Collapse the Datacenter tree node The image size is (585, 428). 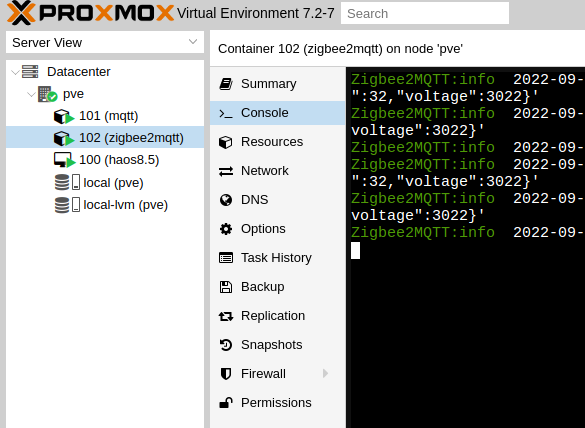[x=15, y=72]
